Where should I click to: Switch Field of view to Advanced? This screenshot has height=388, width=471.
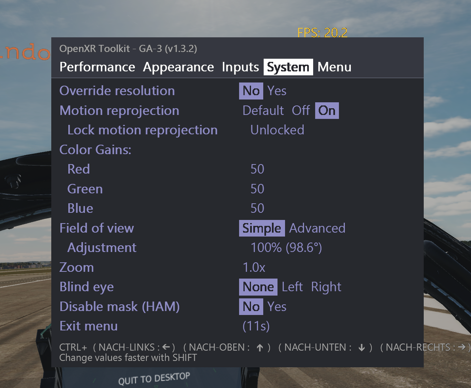317,228
